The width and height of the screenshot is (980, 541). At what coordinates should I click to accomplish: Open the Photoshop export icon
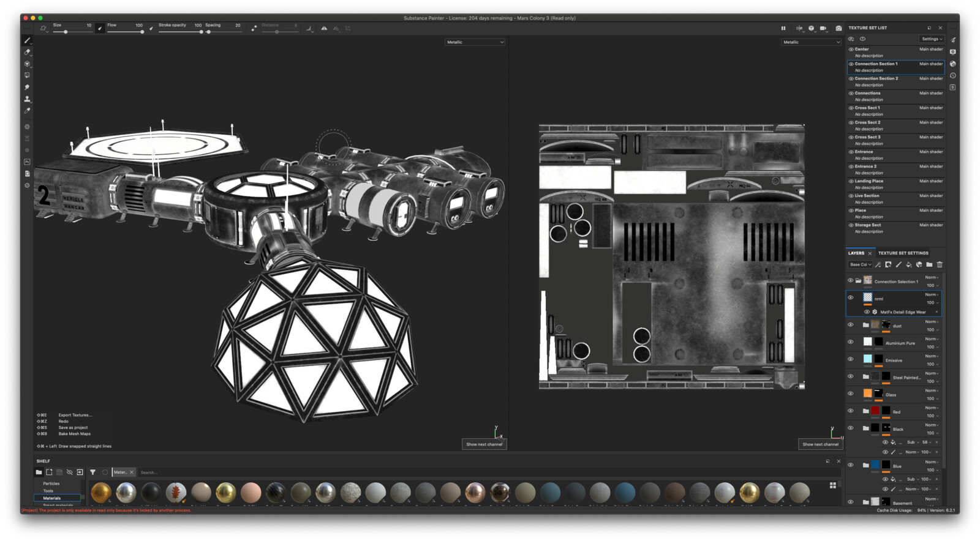point(27,162)
